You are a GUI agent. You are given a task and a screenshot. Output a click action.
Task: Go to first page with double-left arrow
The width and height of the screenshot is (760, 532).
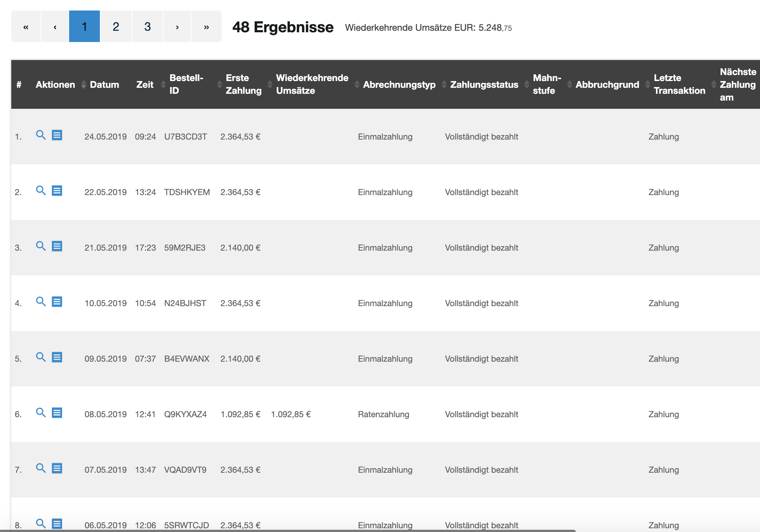pyautogui.click(x=26, y=26)
